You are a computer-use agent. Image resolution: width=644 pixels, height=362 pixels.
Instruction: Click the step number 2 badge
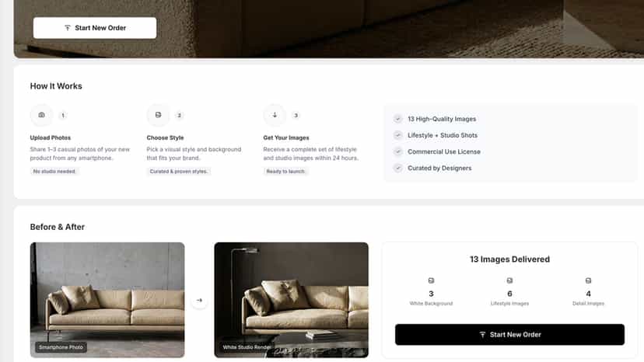[179, 115]
